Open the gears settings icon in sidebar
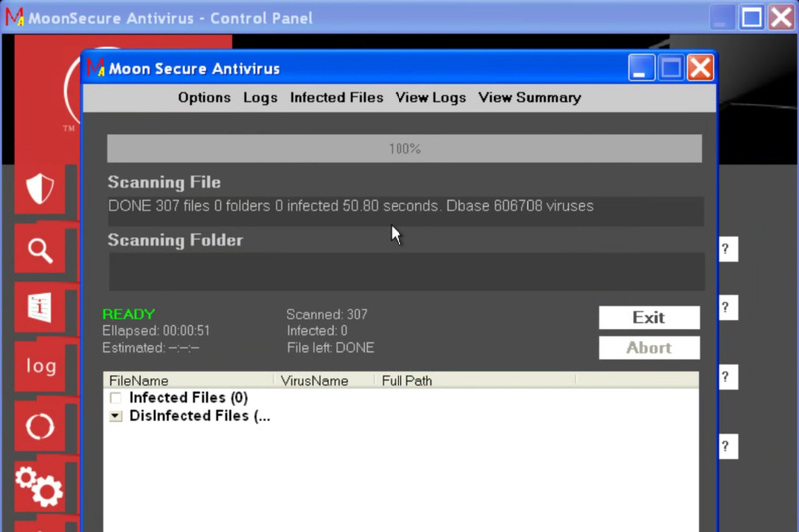Viewport: 799px width, 532px height. (39, 486)
